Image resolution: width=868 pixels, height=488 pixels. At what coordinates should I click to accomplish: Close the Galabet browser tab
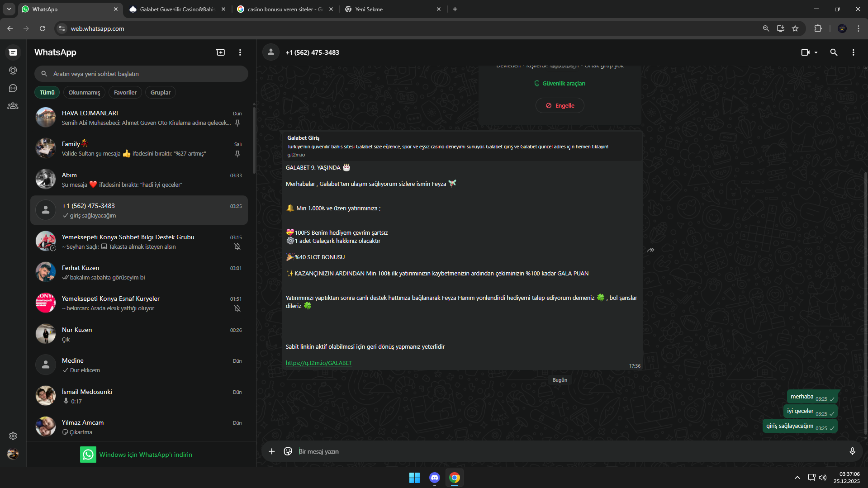point(223,9)
